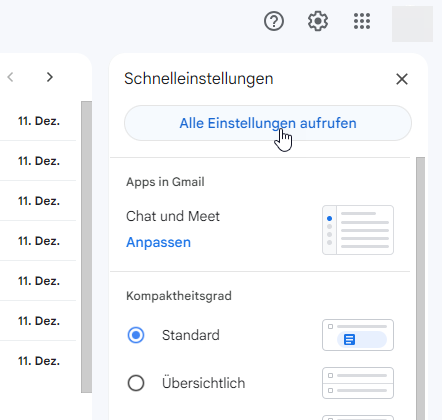Screen dimensions: 442x420
Task: Go to older emails with the right chevron
Action: point(50,77)
